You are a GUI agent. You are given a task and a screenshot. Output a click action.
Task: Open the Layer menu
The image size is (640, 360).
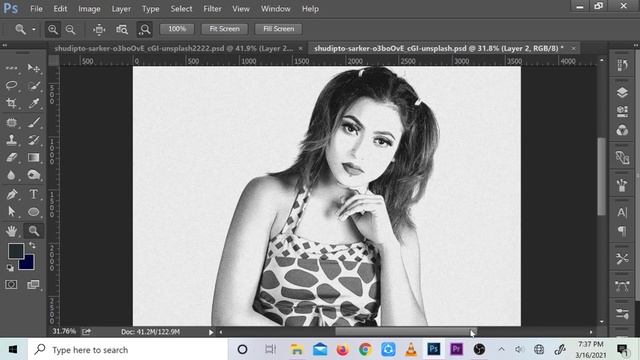121,9
